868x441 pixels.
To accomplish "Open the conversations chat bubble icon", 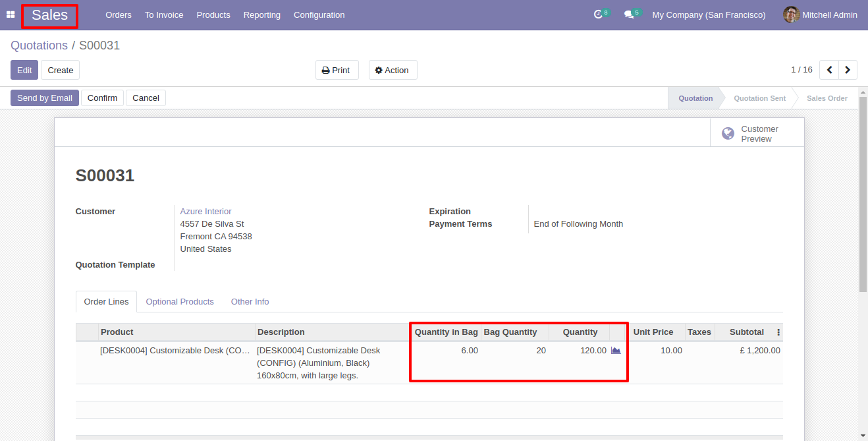I will (629, 15).
